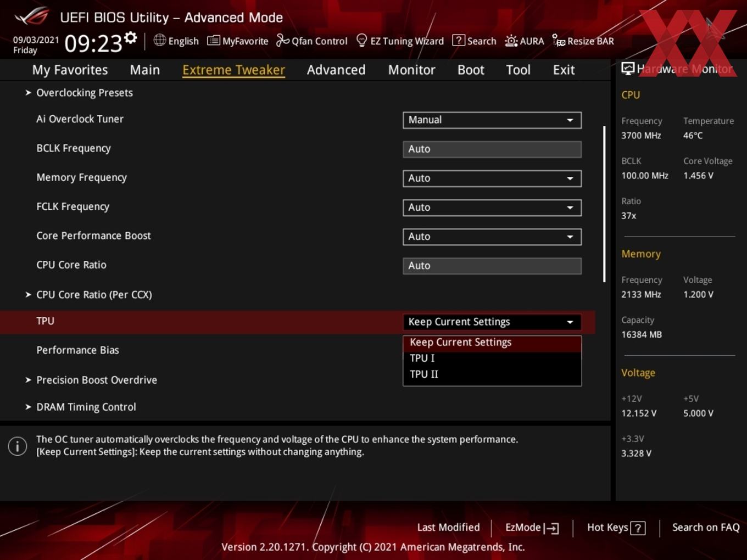Click the MyFavorite list icon
Viewport: 747px width, 560px height.
click(x=214, y=41)
